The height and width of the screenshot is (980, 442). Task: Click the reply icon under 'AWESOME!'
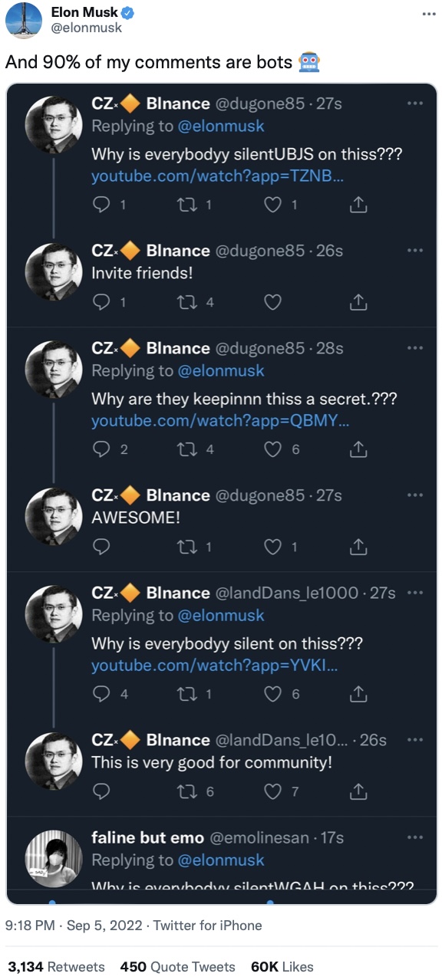[101, 547]
